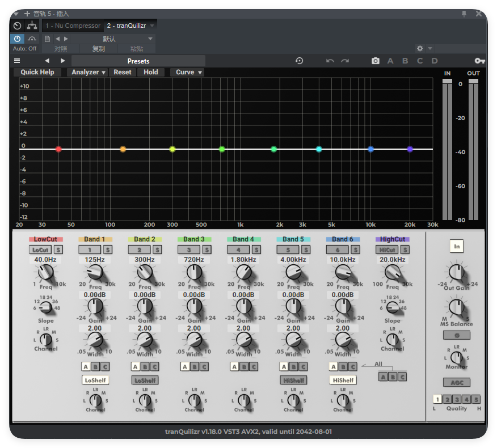This screenshot has height=448, width=497.
Task: Click the 复制 copy button
Action: (99, 49)
